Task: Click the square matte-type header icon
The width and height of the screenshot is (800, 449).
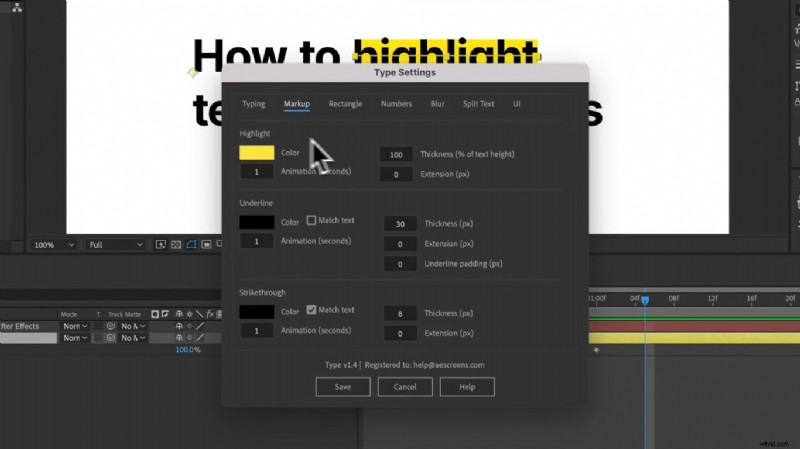Action: click(x=155, y=314)
